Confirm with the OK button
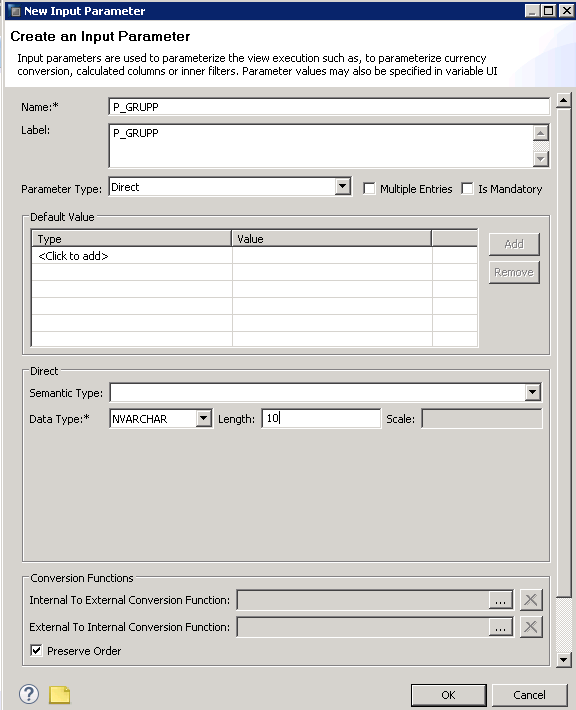The height and width of the screenshot is (710, 576). (448, 695)
